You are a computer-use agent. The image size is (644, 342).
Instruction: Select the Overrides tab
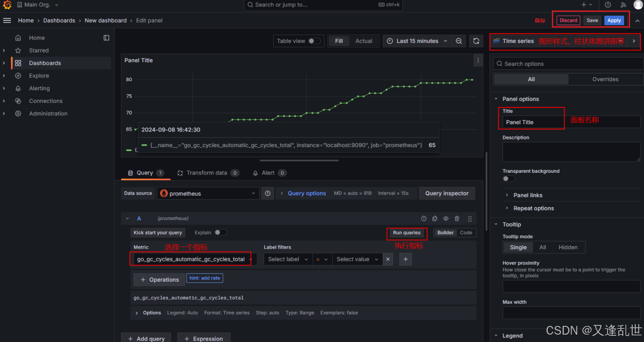[x=605, y=79]
